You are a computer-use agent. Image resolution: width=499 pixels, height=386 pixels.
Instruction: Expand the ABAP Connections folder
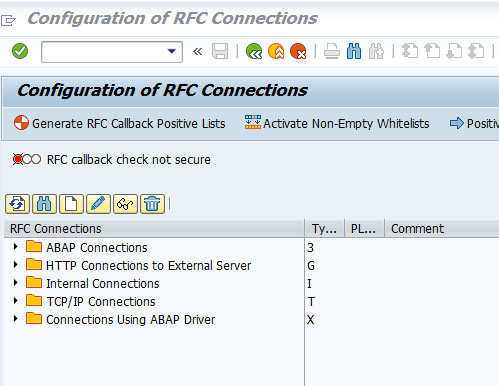click(15, 247)
